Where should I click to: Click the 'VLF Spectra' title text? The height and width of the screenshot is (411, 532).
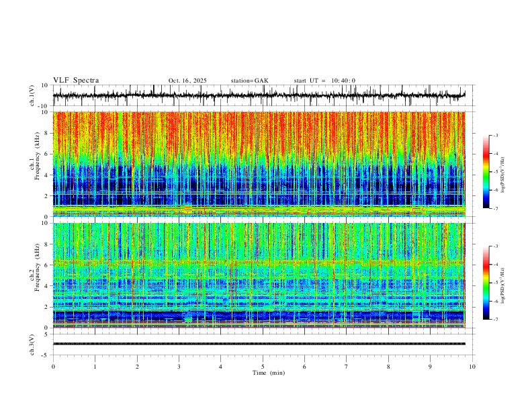point(76,81)
